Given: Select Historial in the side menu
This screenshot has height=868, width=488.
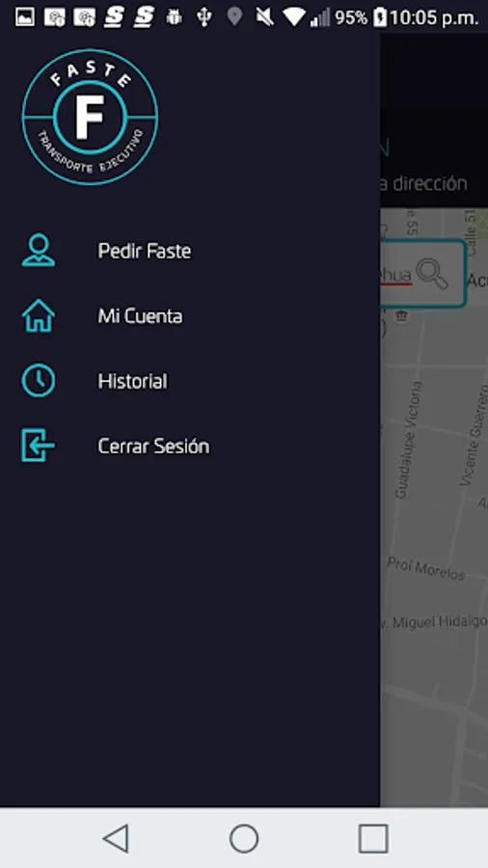Looking at the screenshot, I should click(132, 381).
